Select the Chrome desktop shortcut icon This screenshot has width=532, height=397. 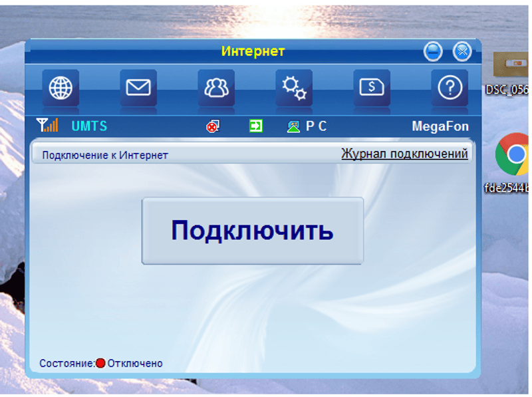[512, 154]
